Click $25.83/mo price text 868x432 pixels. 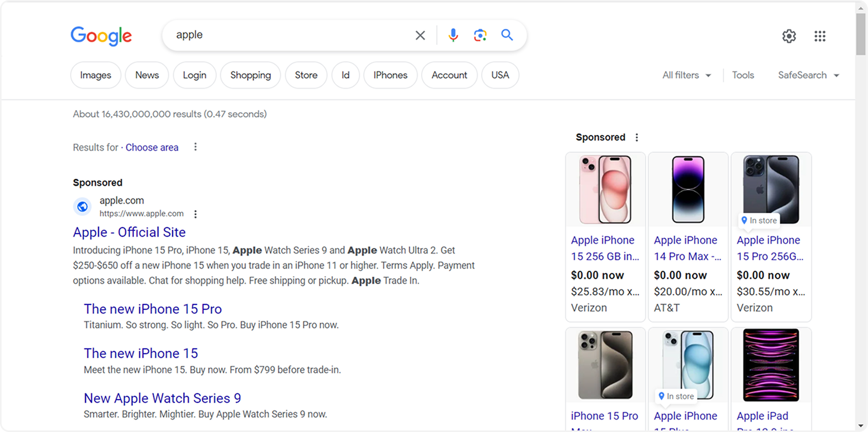click(605, 292)
